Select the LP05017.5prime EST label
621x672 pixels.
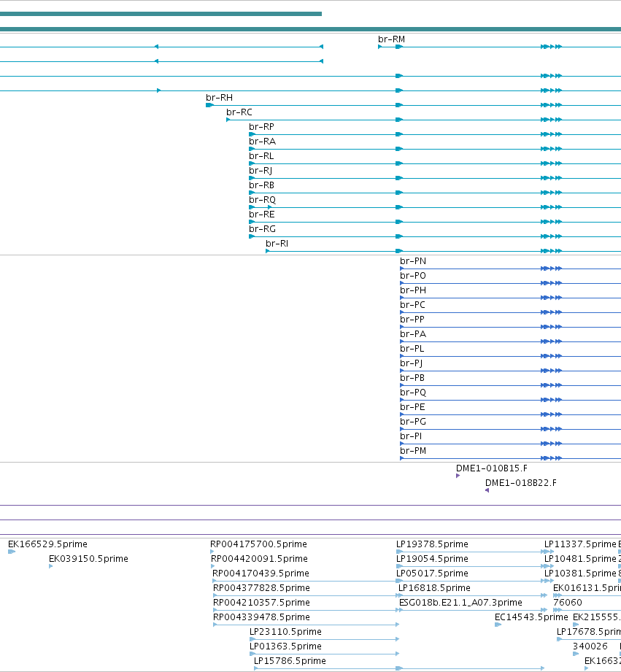point(433,573)
